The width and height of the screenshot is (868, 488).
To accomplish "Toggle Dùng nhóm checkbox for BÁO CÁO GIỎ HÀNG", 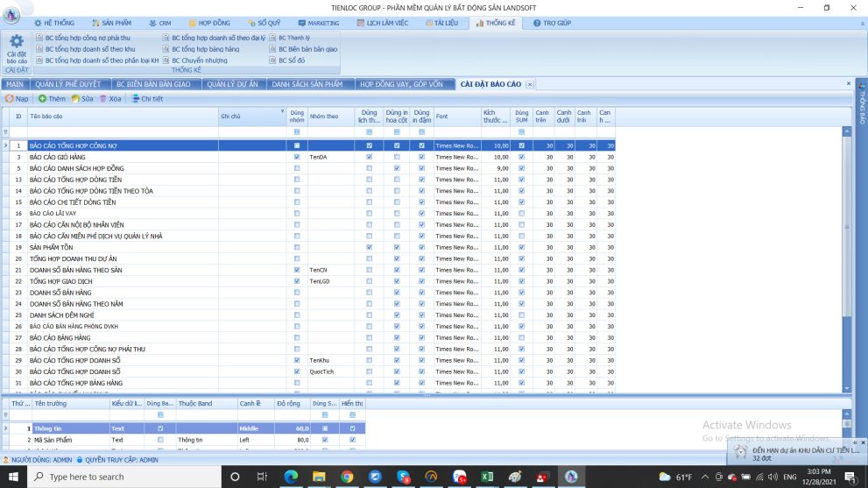I will point(297,157).
